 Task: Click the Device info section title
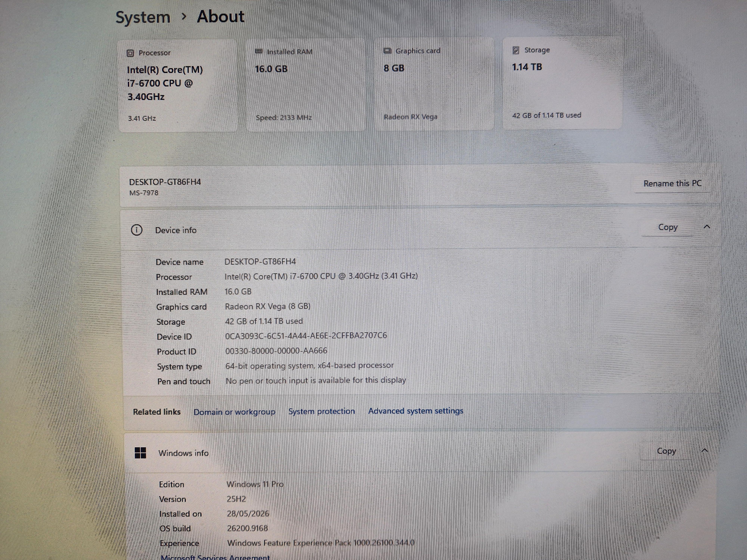(176, 230)
